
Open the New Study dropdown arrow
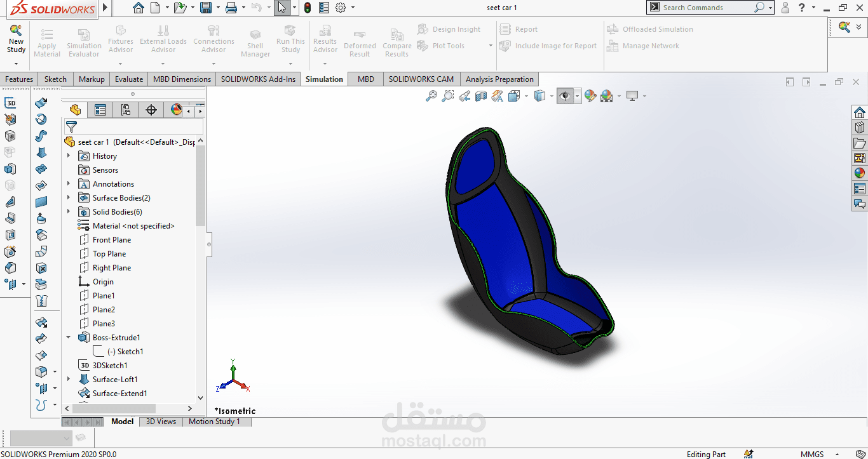pos(16,63)
